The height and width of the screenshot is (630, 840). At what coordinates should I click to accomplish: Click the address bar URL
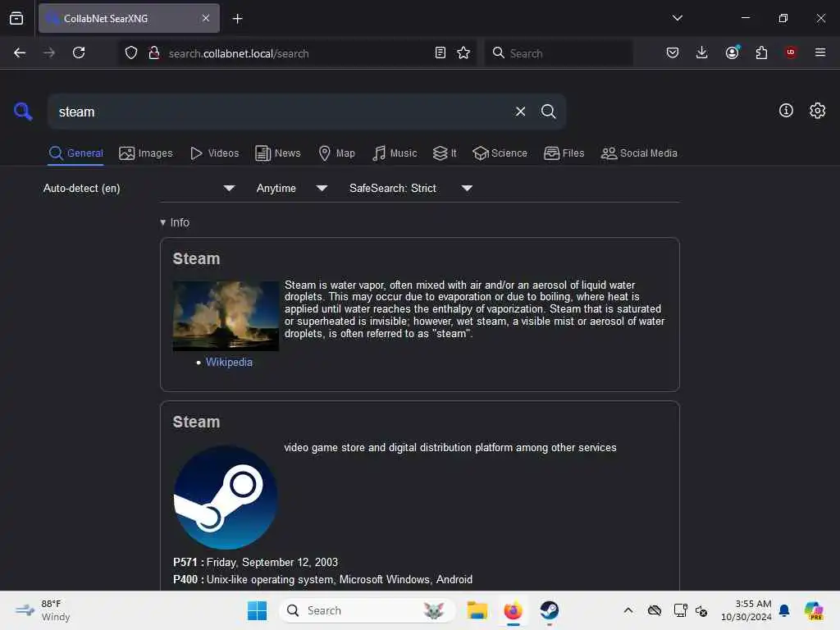point(239,53)
